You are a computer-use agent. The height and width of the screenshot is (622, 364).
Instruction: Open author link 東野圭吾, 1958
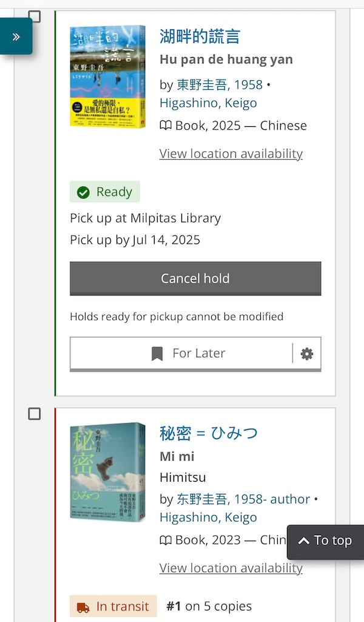point(220,84)
